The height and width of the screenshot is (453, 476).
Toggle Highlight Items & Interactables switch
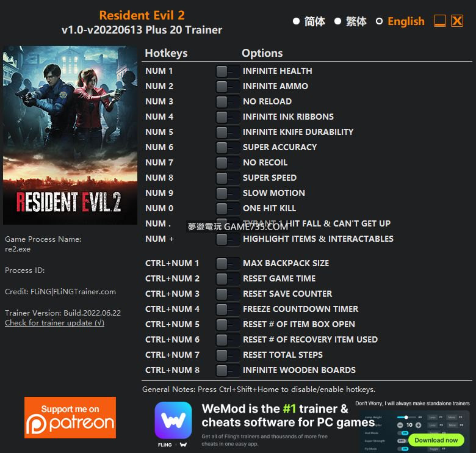coord(228,239)
